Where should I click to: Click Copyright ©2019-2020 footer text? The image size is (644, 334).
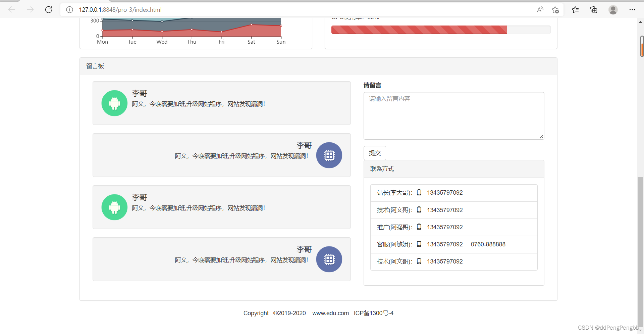click(274, 313)
